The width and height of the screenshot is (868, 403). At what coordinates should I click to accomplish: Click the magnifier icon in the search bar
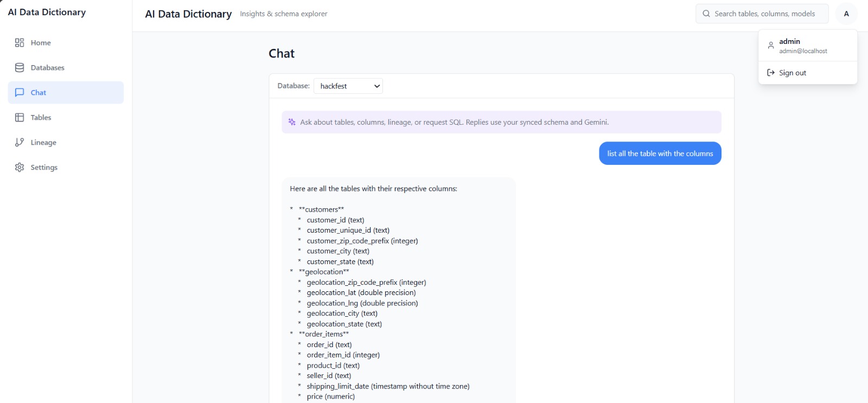click(705, 14)
